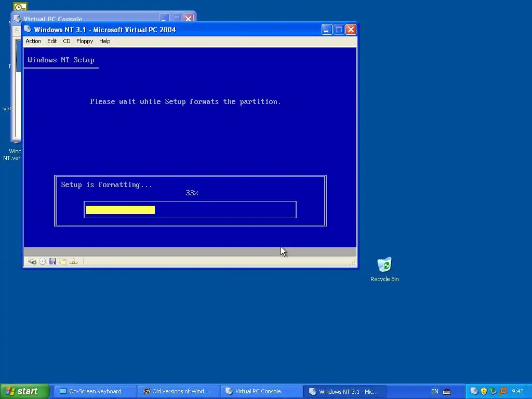Click the shared folder status icon
The height and width of the screenshot is (399, 532).
63,262
